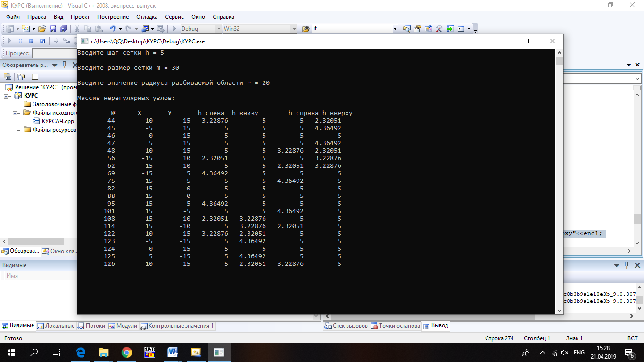Click the Save floppy disk icon

(x=53, y=29)
